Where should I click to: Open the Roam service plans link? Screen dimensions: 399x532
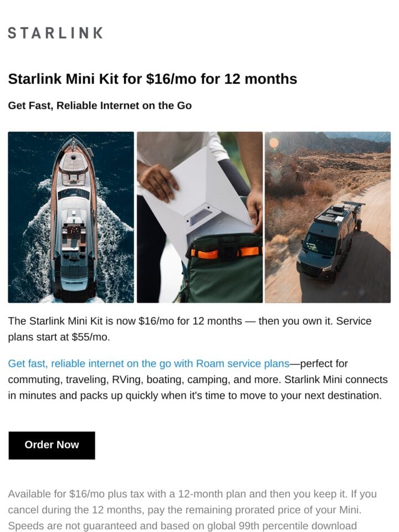149,364
